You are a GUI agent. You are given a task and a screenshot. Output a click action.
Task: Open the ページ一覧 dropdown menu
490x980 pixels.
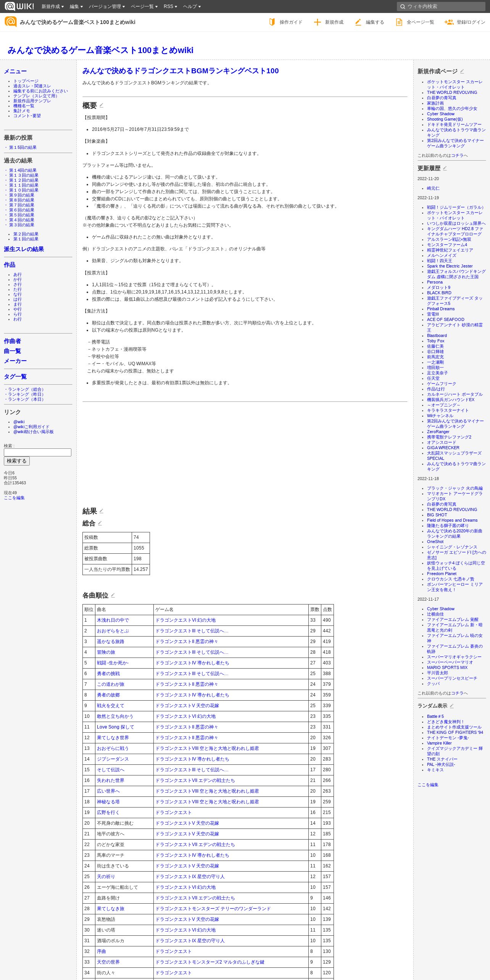(144, 6)
